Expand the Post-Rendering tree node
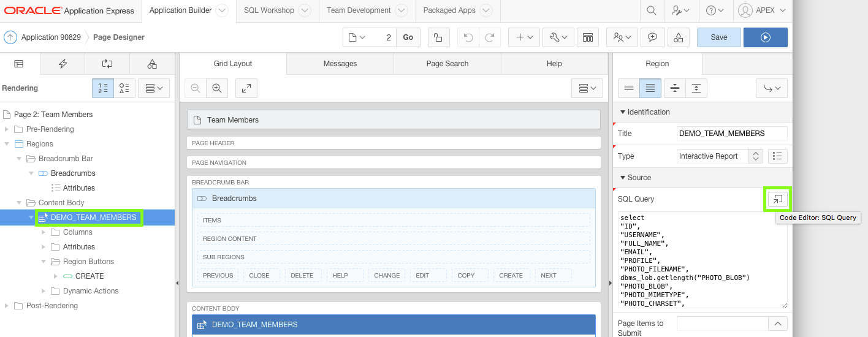 tap(7, 306)
